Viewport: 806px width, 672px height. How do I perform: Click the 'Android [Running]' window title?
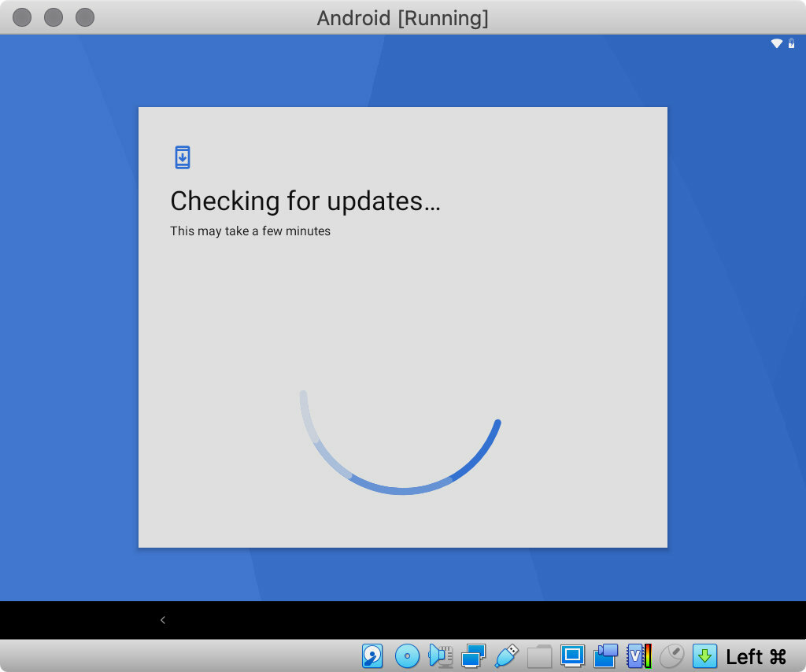pos(402,17)
